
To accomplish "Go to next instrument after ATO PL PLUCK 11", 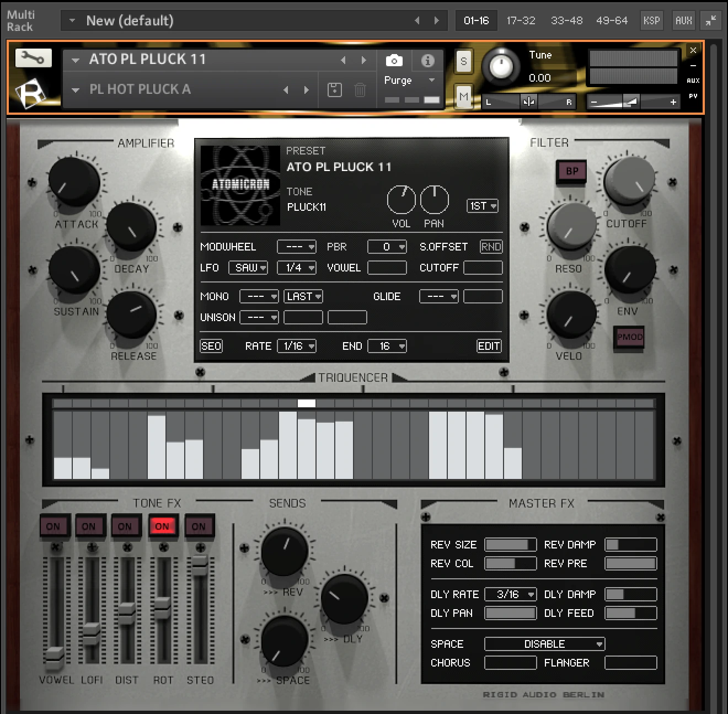I will pos(363,60).
